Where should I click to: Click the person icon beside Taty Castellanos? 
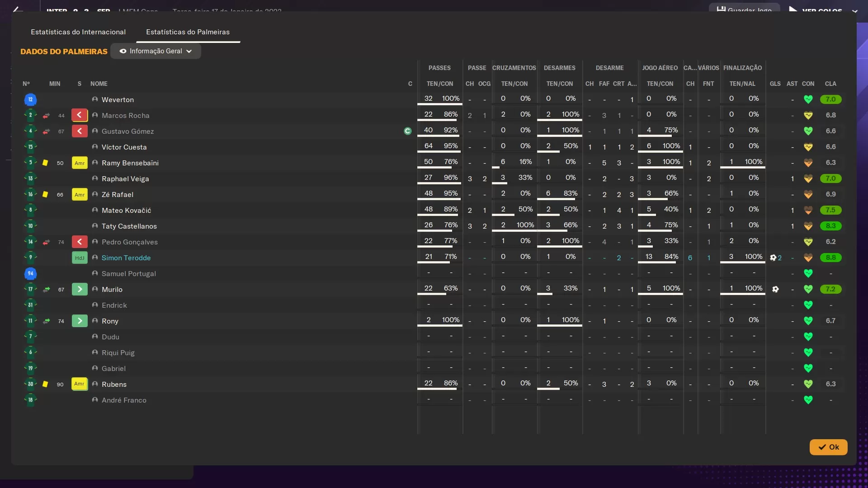(x=95, y=226)
